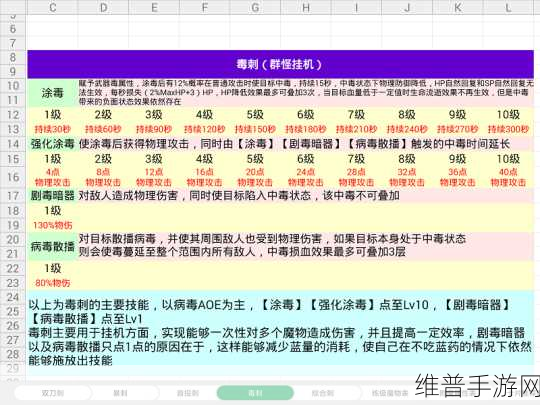540x405 pixels.
Task: Click the 剧毒暗器 description text in row 17
Action: pyautogui.click(x=239, y=196)
